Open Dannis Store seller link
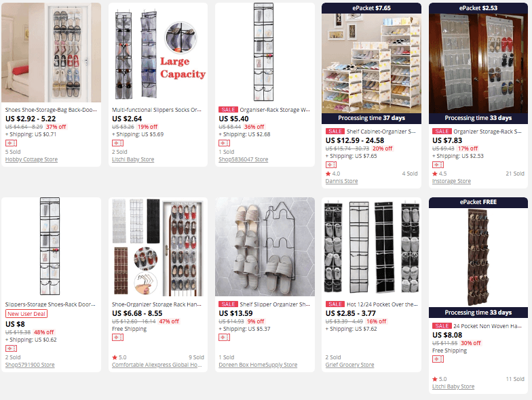 tap(341, 181)
